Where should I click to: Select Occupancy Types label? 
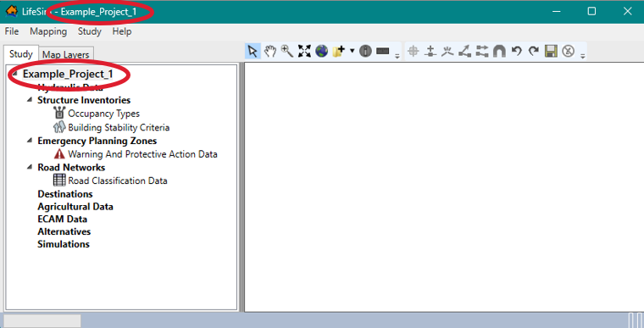(104, 114)
